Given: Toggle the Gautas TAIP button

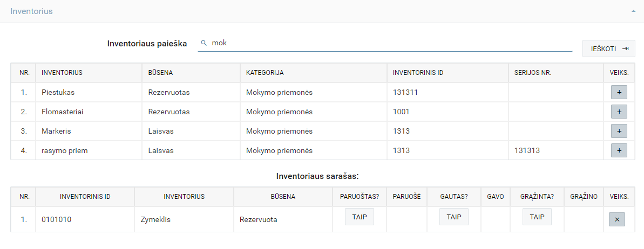Looking at the screenshot, I should coord(454,217).
